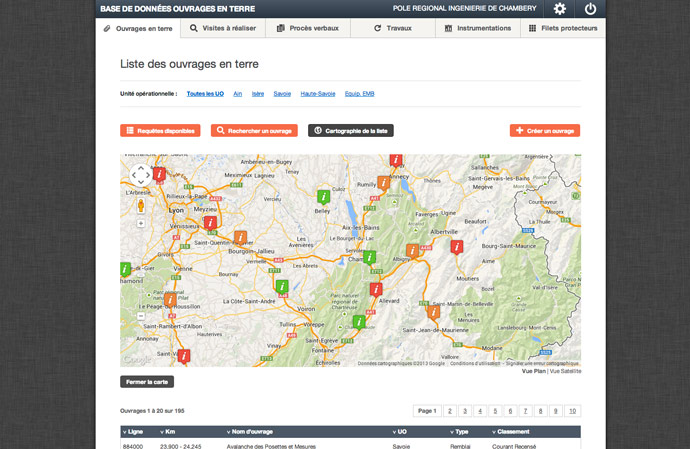Click the orange marker near Saint-Quentin-Fallavier

click(x=240, y=237)
